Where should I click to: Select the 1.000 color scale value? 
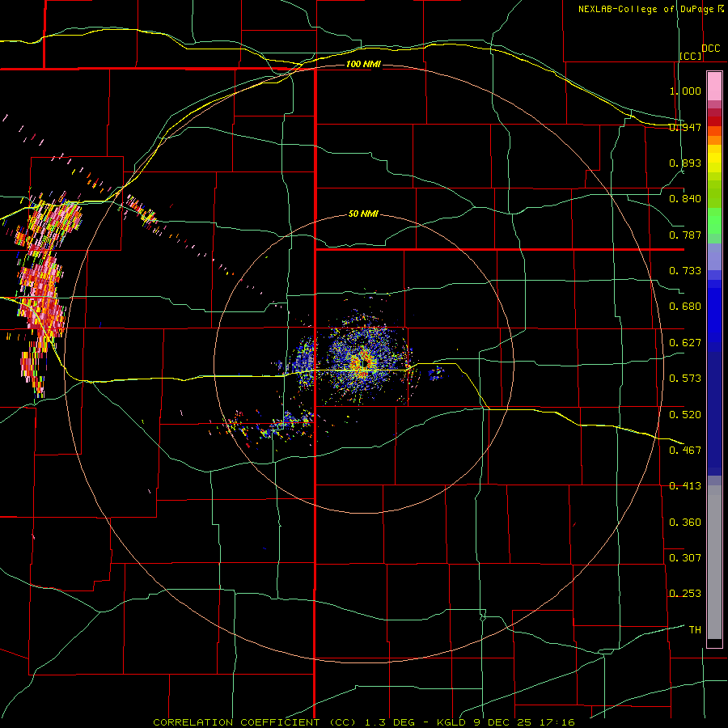pyautogui.click(x=685, y=91)
